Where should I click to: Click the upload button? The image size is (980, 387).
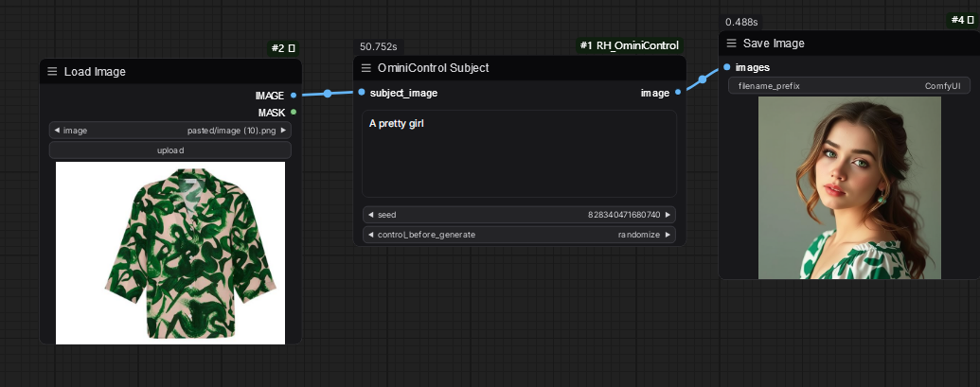click(170, 150)
